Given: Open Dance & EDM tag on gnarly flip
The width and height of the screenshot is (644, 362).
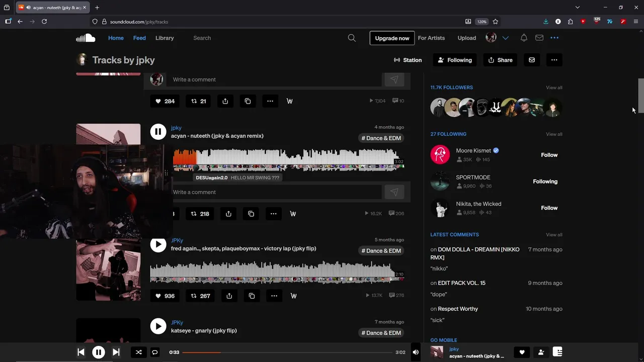Looking at the screenshot, I should (x=381, y=333).
